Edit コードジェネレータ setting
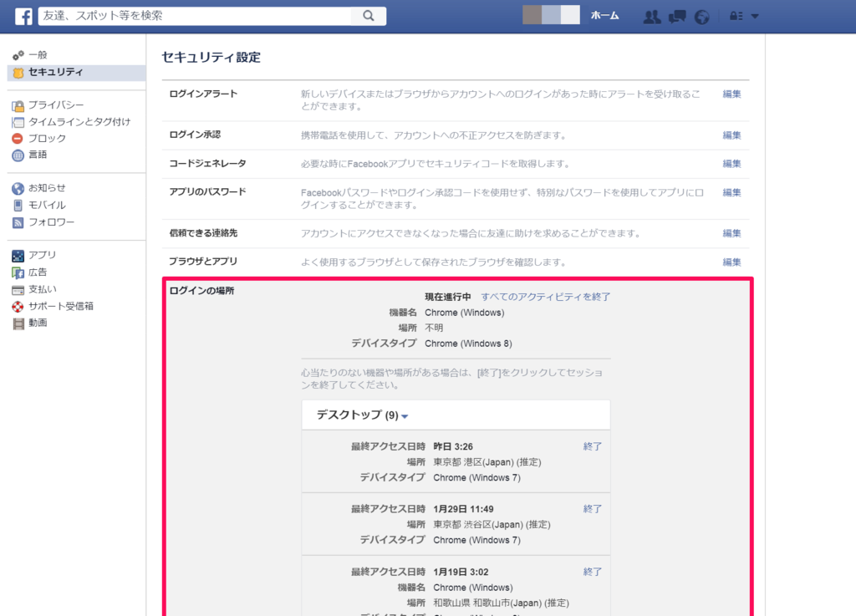This screenshot has height=616, width=856. [731, 164]
